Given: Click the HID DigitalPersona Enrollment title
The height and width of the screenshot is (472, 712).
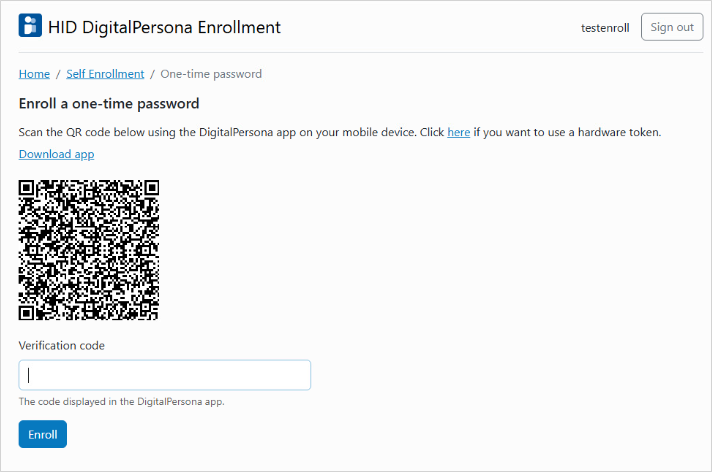Looking at the screenshot, I should pos(165,27).
